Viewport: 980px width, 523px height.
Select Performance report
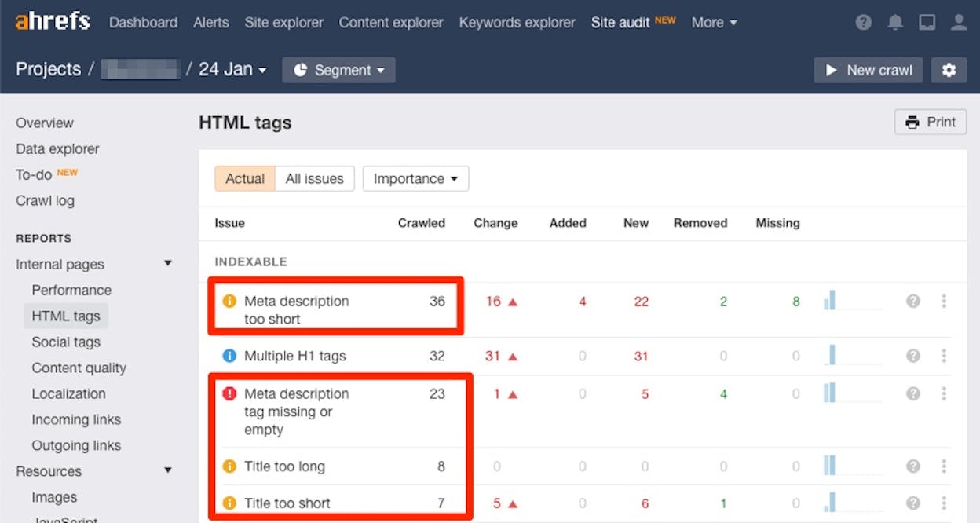[x=71, y=290]
